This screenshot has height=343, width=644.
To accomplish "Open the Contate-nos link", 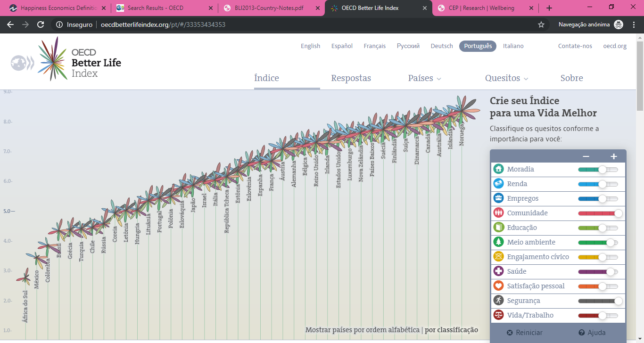I will click(x=575, y=46).
